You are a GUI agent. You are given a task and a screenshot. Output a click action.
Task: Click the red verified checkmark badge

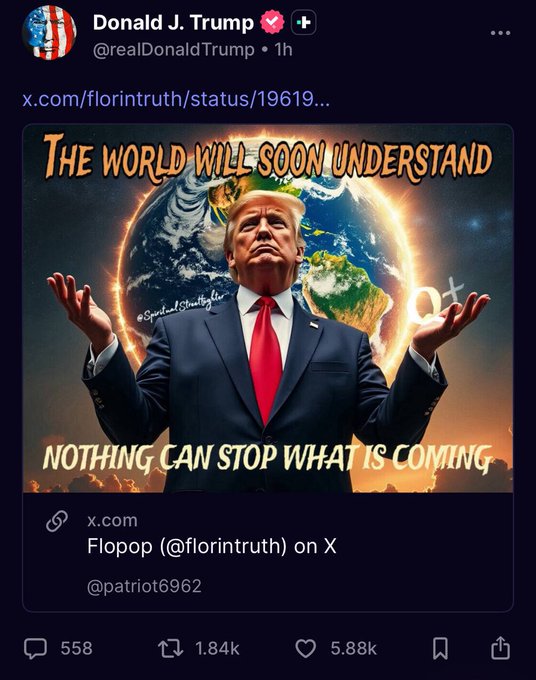tap(272, 23)
